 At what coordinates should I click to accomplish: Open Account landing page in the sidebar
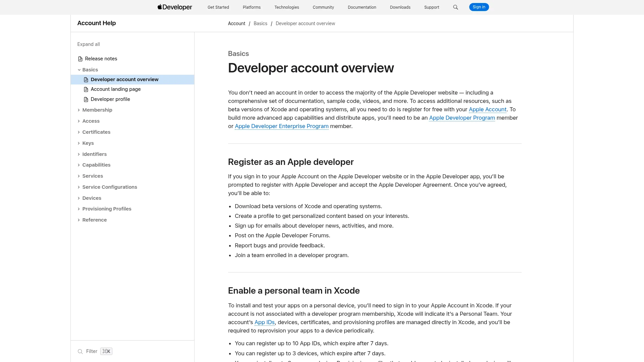(x=116, y=89)
